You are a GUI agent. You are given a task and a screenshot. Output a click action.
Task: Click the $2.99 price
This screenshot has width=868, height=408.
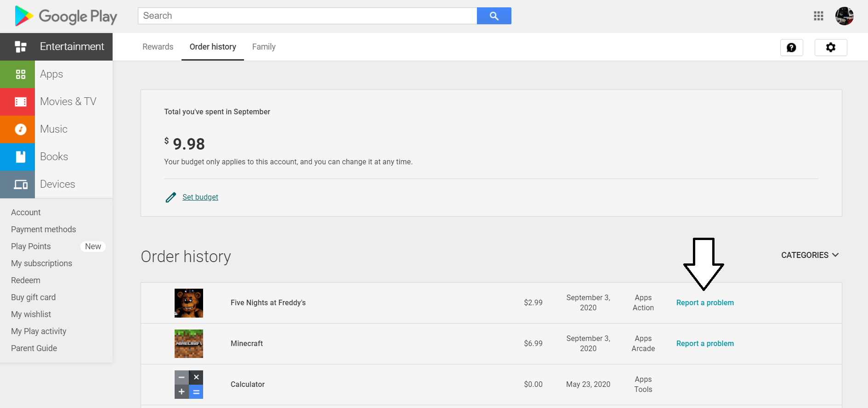533,303
